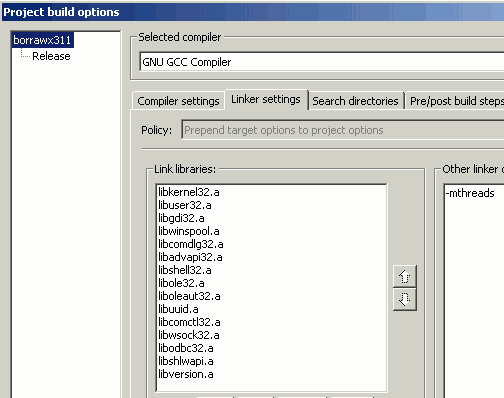The image size is (504, 398).
Task: Open the Policy dropdown
Action: pos(343,130)
